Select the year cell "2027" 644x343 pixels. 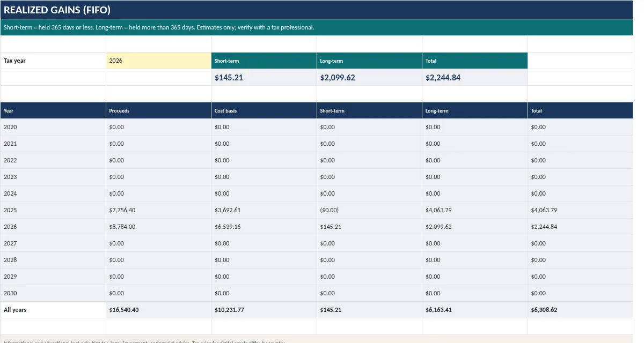pos(53,243)
